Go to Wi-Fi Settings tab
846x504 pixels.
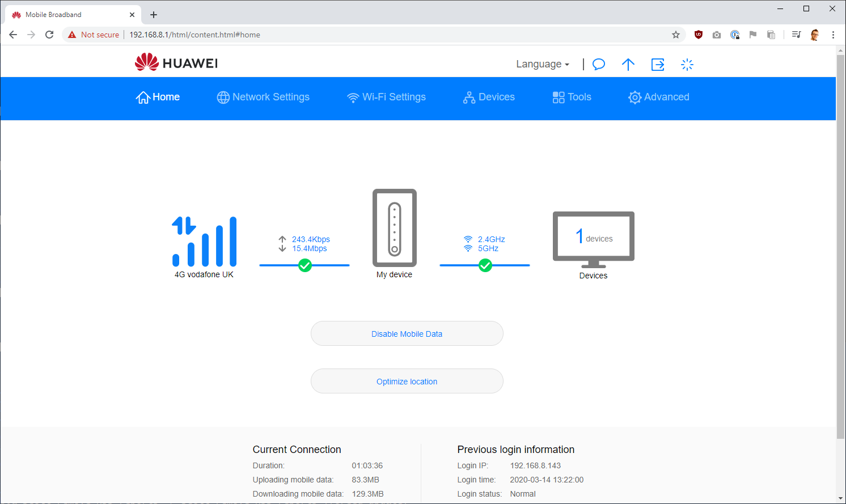[386, 97]
